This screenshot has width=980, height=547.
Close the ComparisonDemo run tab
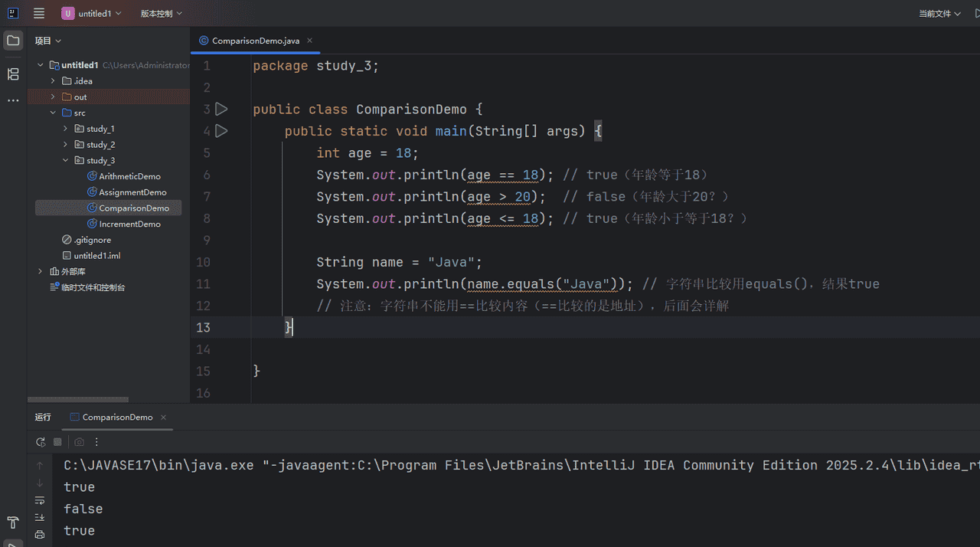click(164, 418)
